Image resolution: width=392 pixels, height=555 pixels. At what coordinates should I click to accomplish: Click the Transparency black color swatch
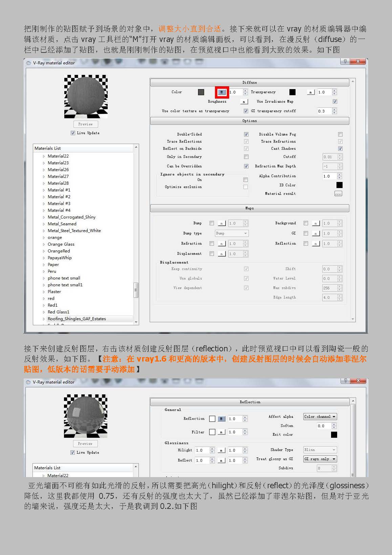point(292,92)
